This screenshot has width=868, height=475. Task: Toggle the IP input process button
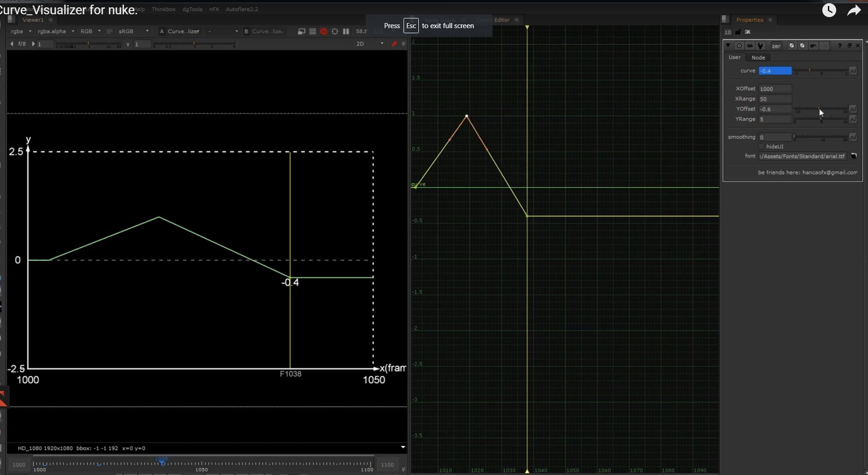coord(109,31)
